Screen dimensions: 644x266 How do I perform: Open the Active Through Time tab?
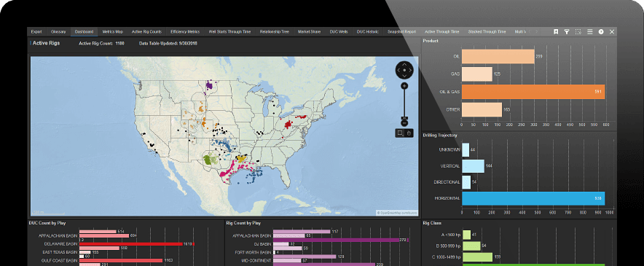[442, 31]
